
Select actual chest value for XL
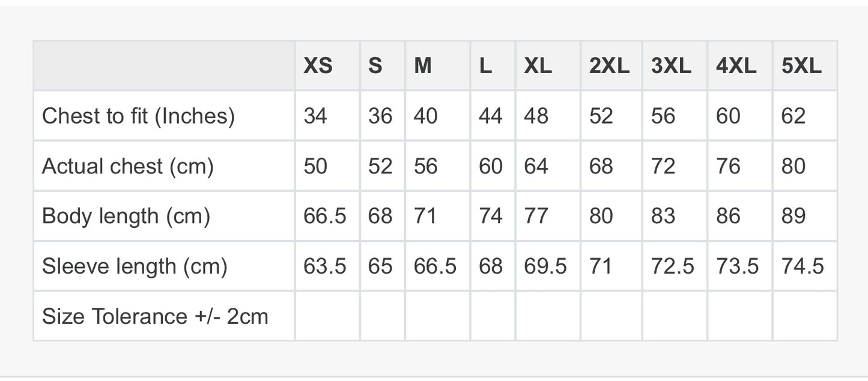click(536, 166)
